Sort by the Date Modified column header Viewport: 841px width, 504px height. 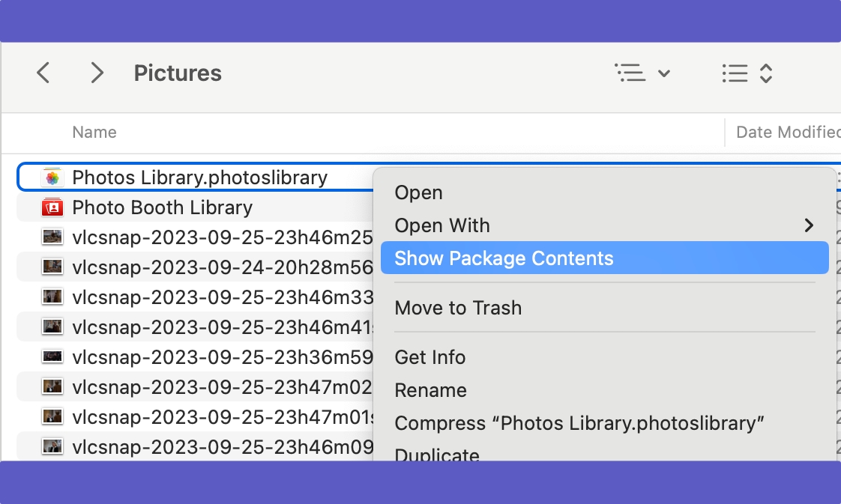pos(788,133)
